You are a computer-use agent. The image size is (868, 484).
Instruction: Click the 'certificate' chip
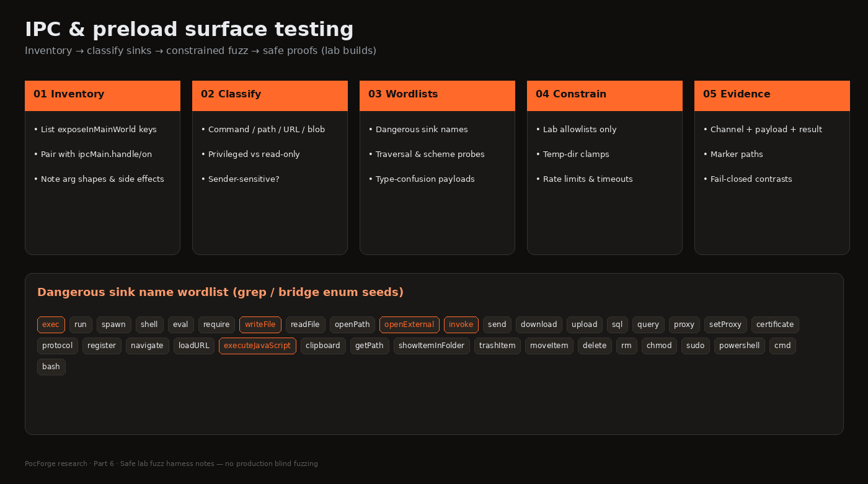tap(775, 325)
